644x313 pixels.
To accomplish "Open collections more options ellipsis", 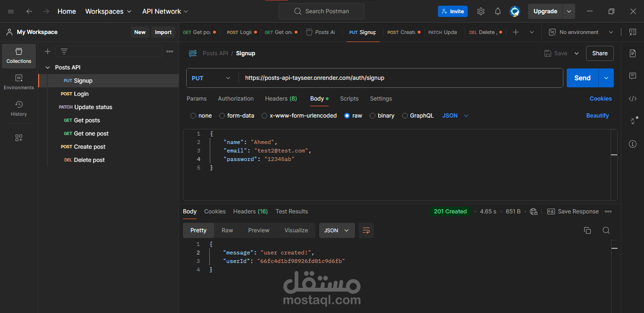I will (x=170, y=51).
